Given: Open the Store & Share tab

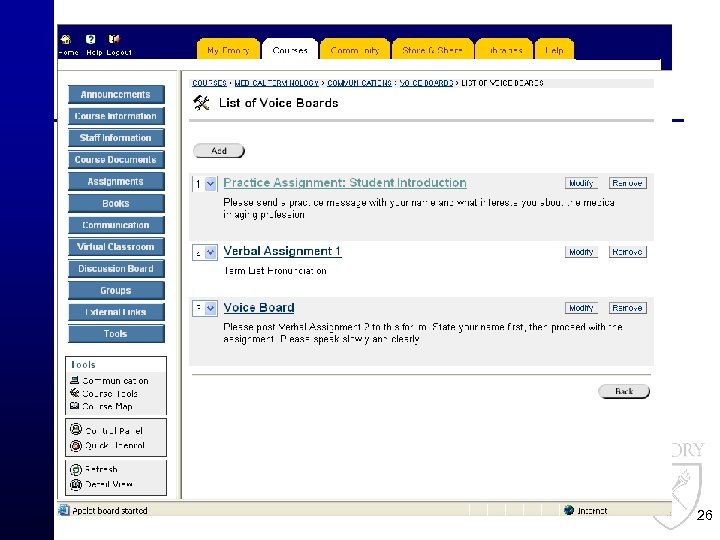Looking at the screenshot, I should click(432, 50).
